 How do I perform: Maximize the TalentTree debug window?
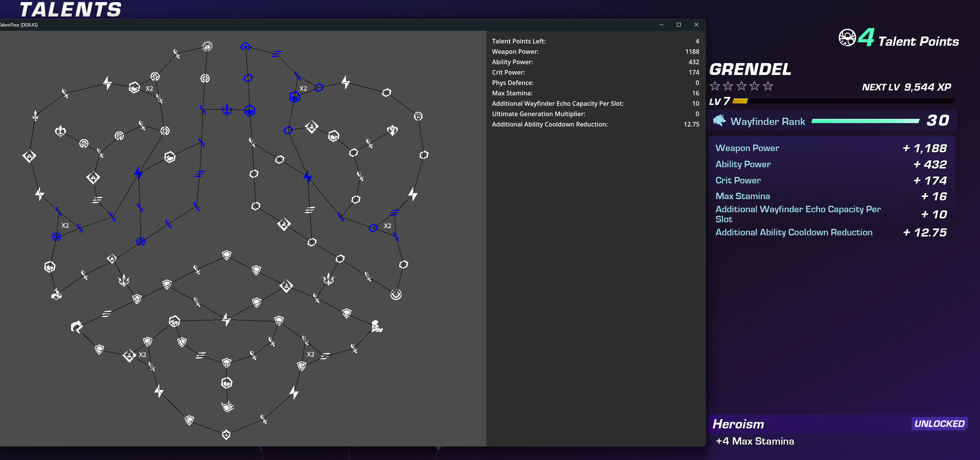coord(679,25)
